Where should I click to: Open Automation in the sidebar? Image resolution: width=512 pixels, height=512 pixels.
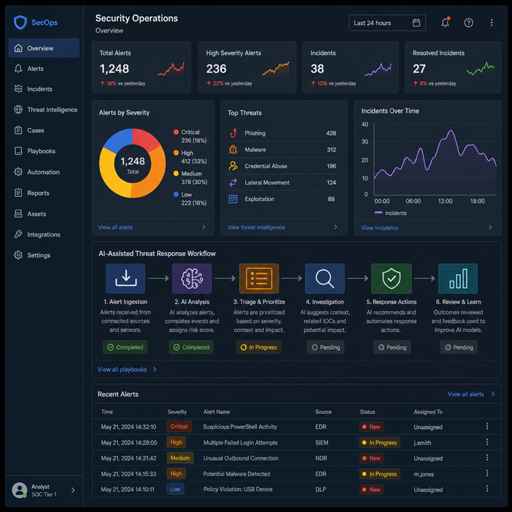click(44, 172)
